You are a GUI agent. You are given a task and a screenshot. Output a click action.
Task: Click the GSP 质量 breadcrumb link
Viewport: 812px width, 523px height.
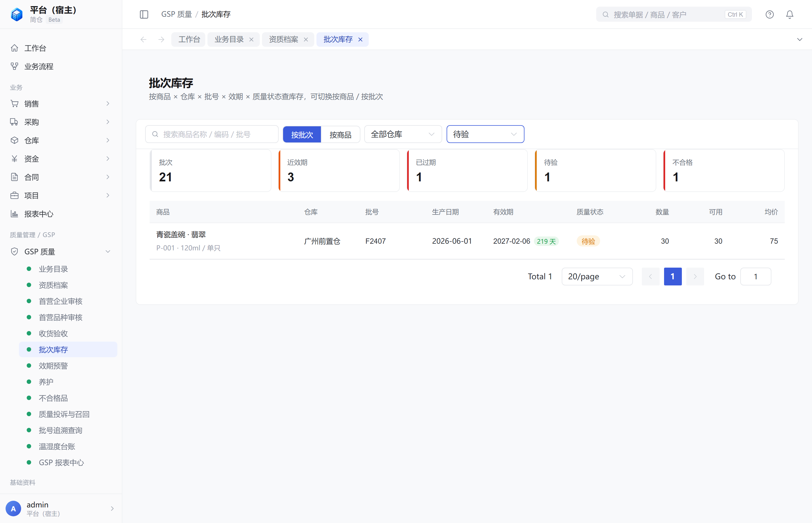(x=177, y=14)
